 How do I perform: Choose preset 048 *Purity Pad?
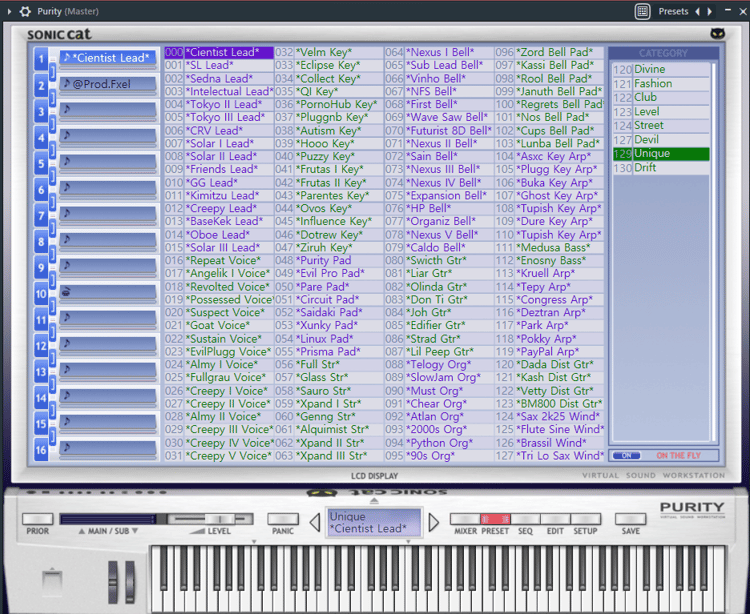(x=329, y=260)
